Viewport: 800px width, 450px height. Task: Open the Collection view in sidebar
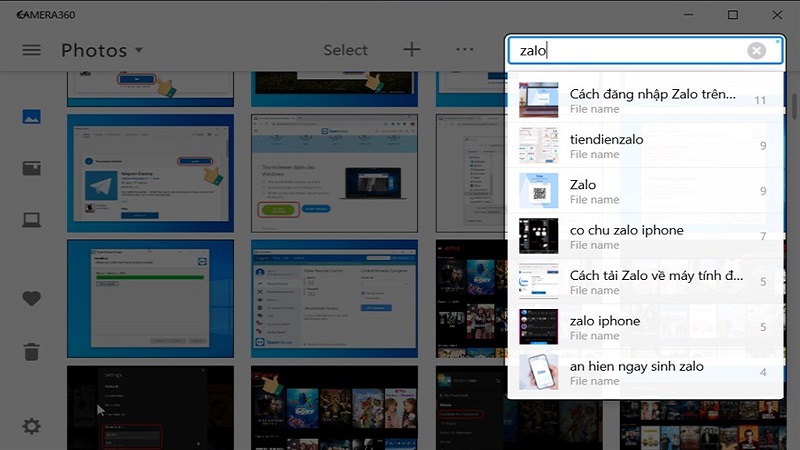pyautogui.click(x=32, y=117)
